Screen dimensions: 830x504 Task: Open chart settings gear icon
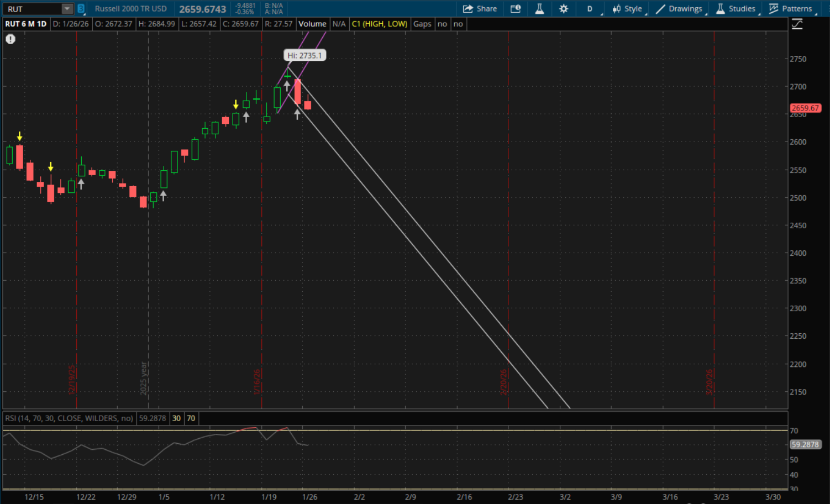point(564,9)
